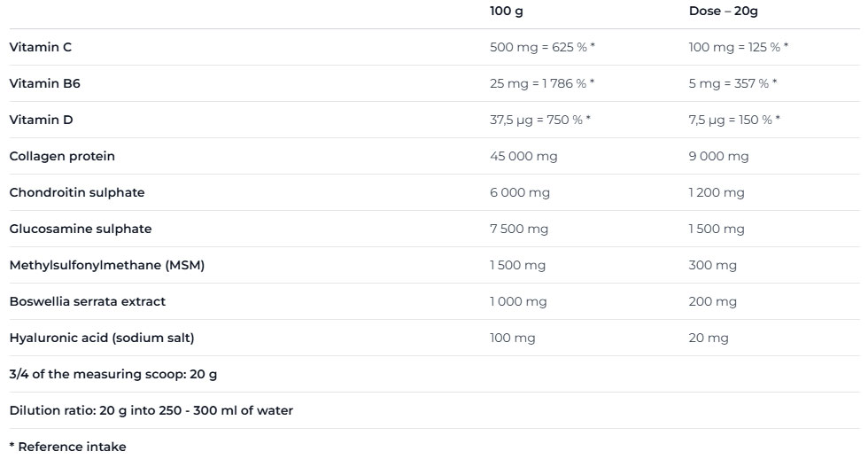Click the Methylsulfonylmethane (MSM) label

107,265
